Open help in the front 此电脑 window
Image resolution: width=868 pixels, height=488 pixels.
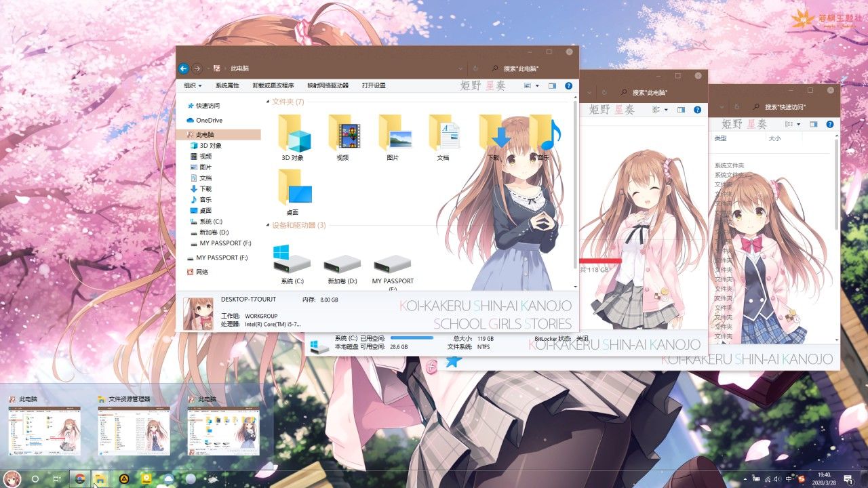pos(568,86)
